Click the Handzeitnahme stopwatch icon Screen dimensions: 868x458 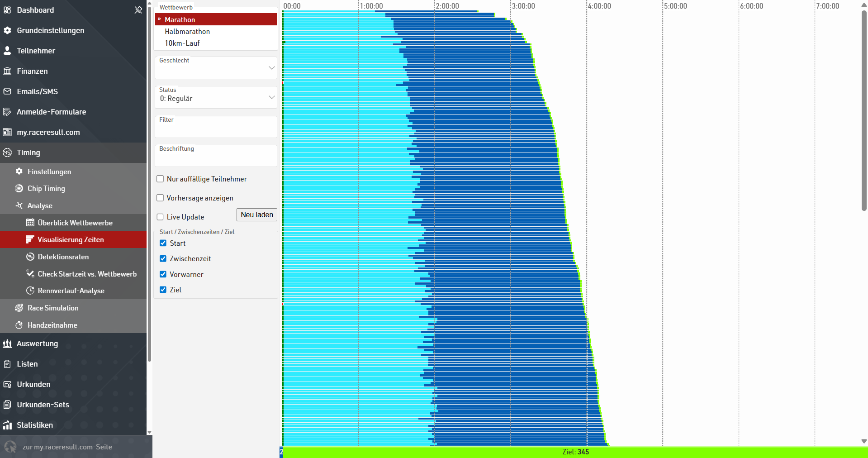19,325
